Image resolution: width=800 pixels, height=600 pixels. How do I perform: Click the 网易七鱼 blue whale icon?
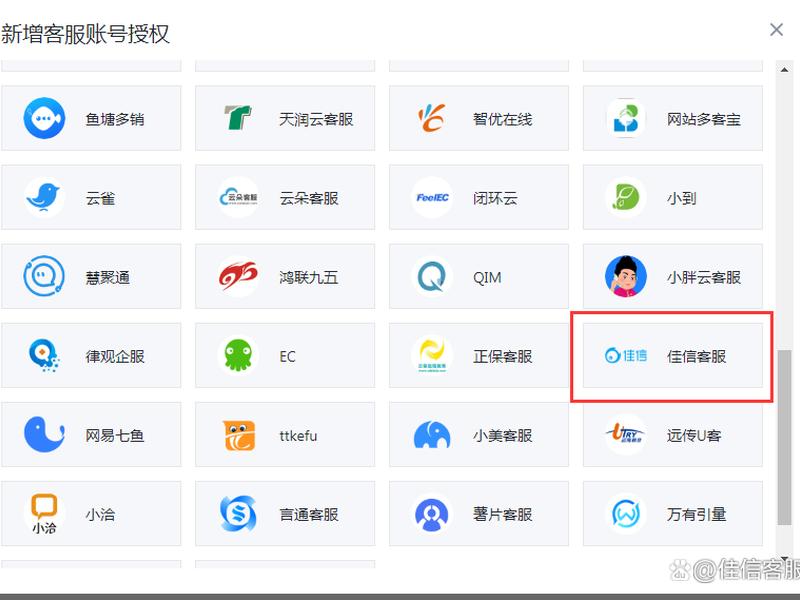(44, 435)
